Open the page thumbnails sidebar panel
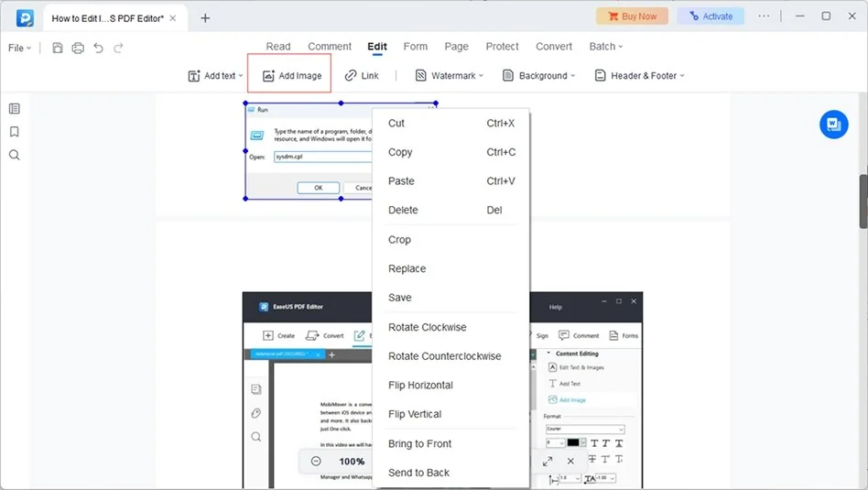The height and width of the screenshot is (490, 868). click(x=15, y=108)
